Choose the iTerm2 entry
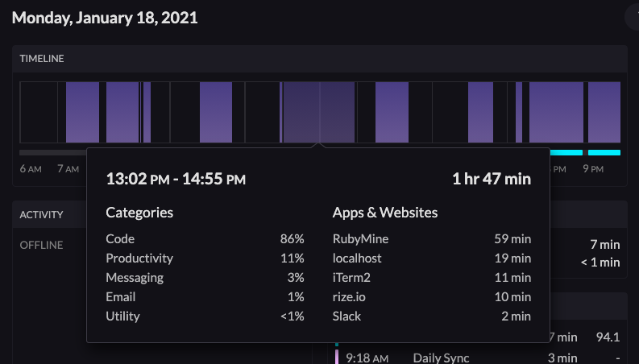Viewport: 639px width, 364px height. pyautogui.click(x=351, y=277)
